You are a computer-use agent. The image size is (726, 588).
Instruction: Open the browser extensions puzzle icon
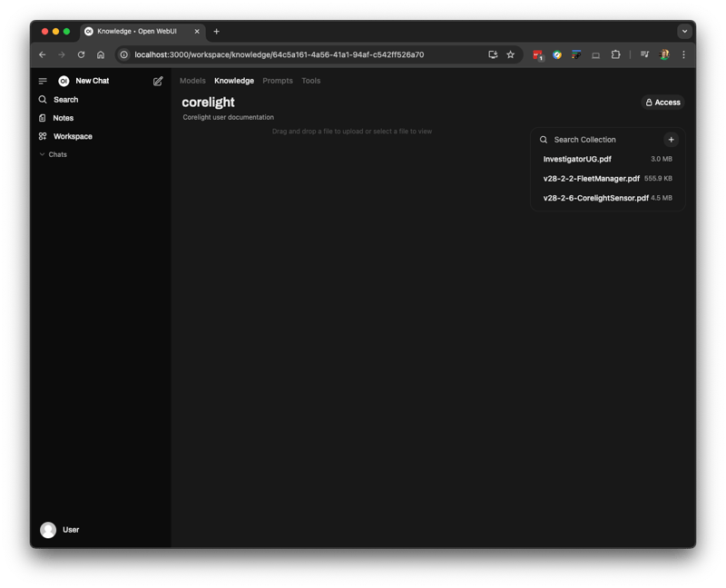coord(615,54)
